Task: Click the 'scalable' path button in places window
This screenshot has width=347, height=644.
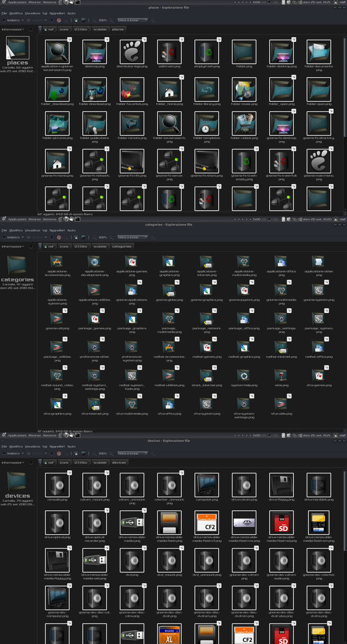Action: tap(100, 30)
